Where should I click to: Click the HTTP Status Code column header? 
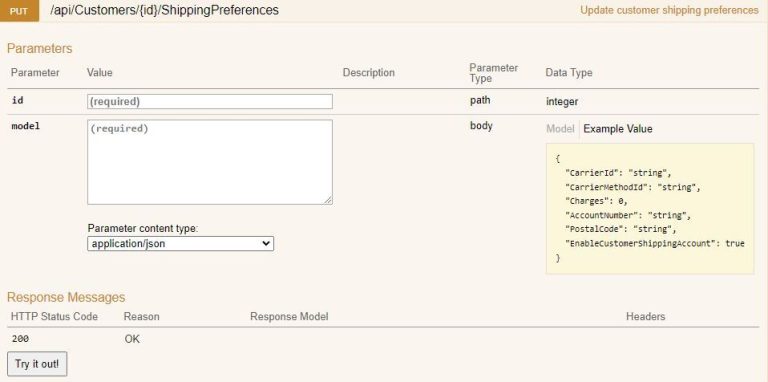pos(54,316)
